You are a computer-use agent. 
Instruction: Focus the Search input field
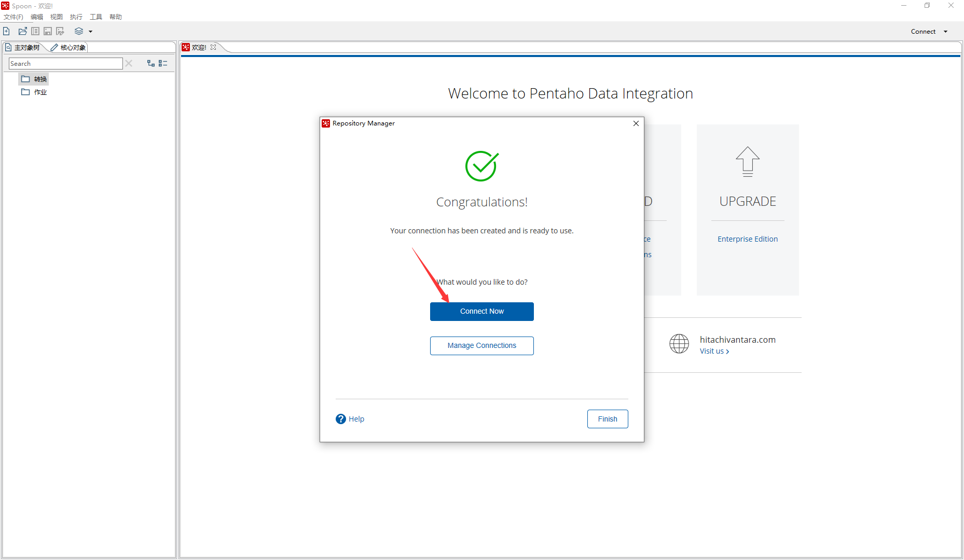click(66, 63)
